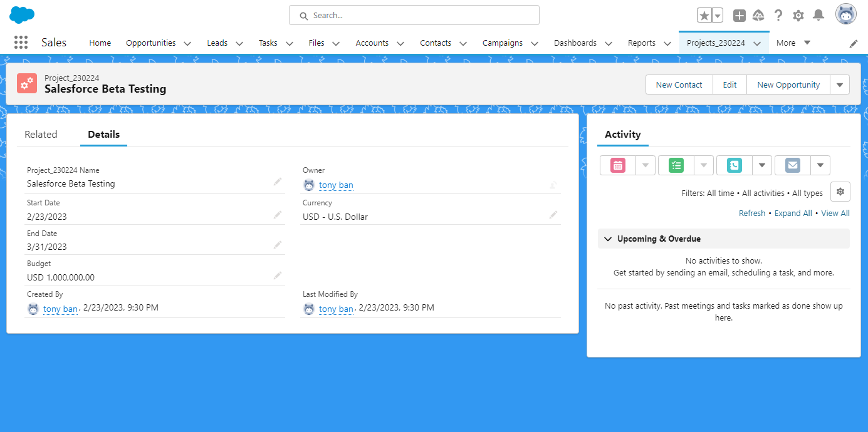
Task: Open the Setup gear icon
Action: click(x=798, y=16)
